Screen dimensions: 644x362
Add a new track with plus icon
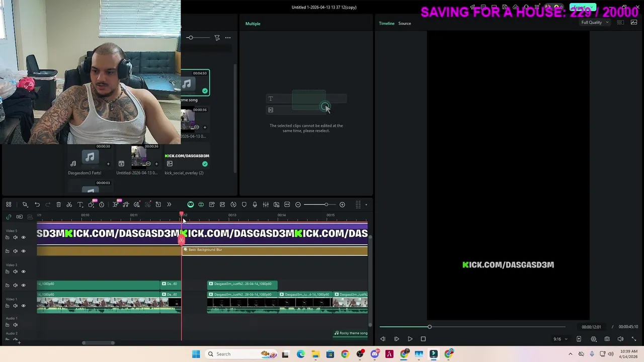click(19, 342)
